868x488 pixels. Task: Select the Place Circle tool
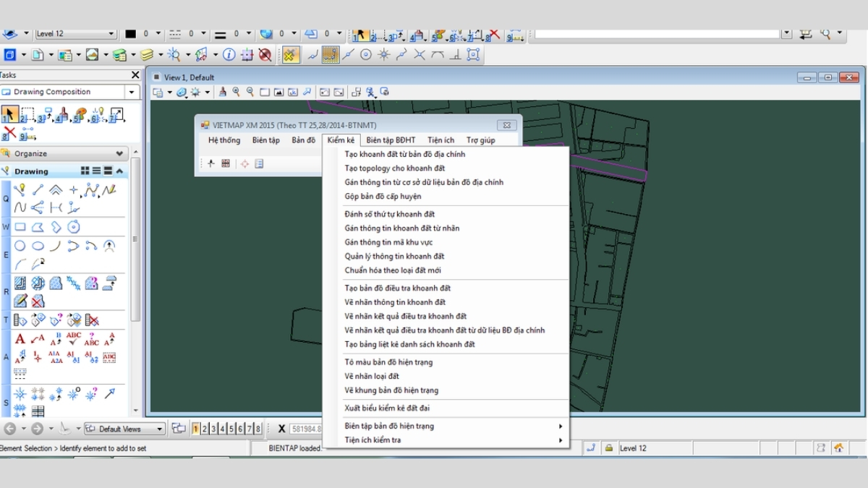(20, 246)
